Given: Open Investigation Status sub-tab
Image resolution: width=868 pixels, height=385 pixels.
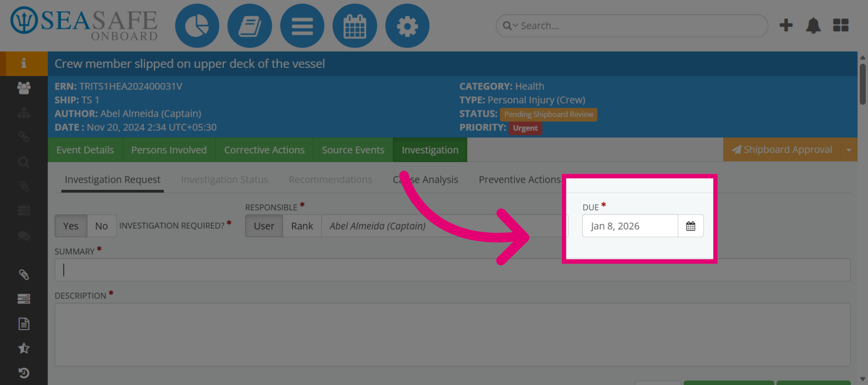Looking at the screenshot, I should pos(225,180).
